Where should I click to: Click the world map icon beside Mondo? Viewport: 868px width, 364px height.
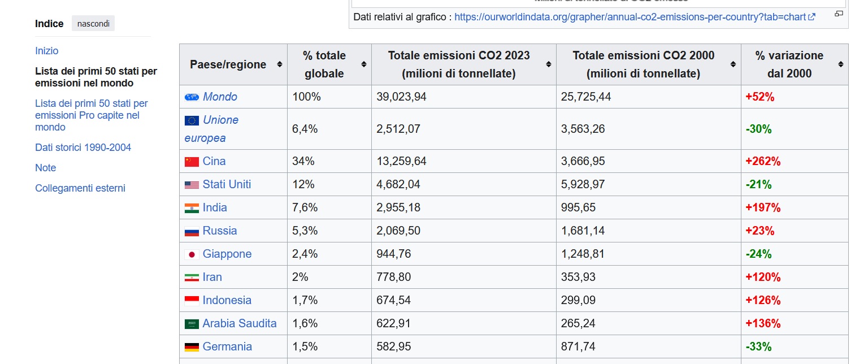192,97
